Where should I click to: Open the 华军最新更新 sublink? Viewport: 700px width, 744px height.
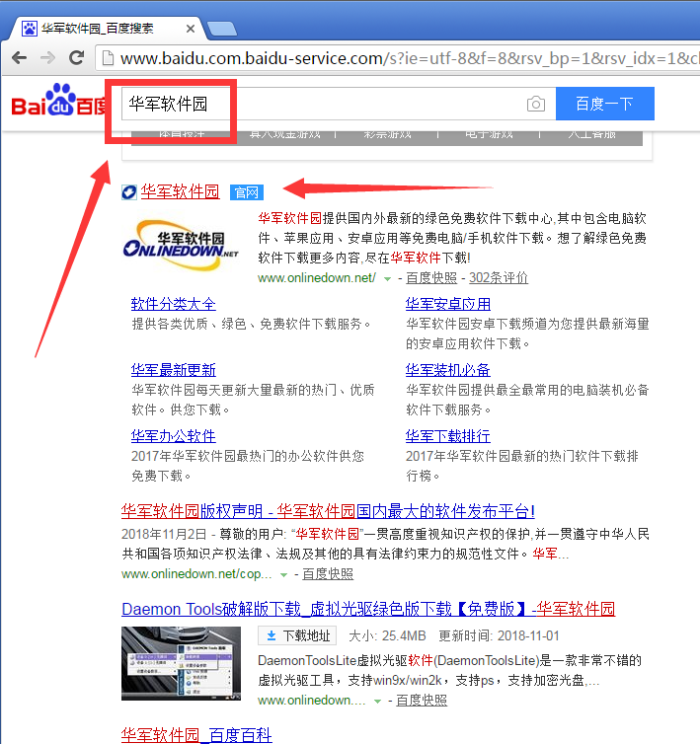174,370
